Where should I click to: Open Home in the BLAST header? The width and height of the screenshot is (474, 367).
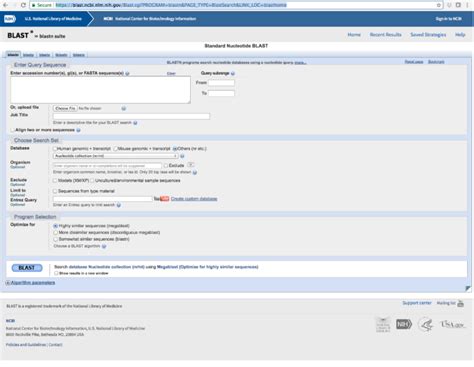pyautogui.click(x=354, y=35)
